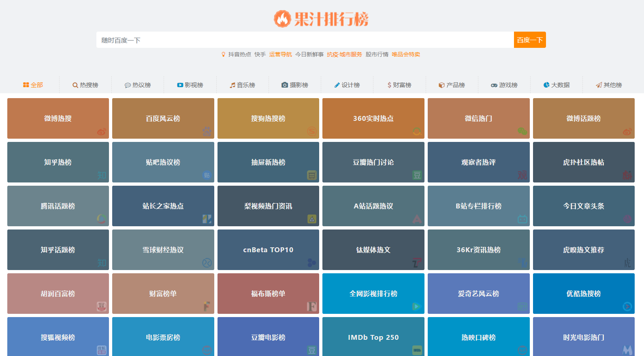Click the TMTPost icon on 钛媒体热文 card
This screenshot has height=356, width=644.
point(417,263)
